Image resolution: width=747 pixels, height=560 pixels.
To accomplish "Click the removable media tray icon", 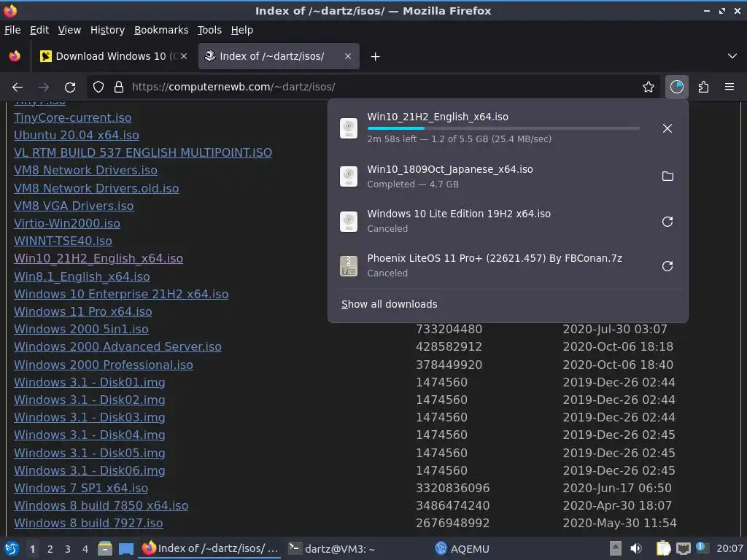I will point(616,548).
